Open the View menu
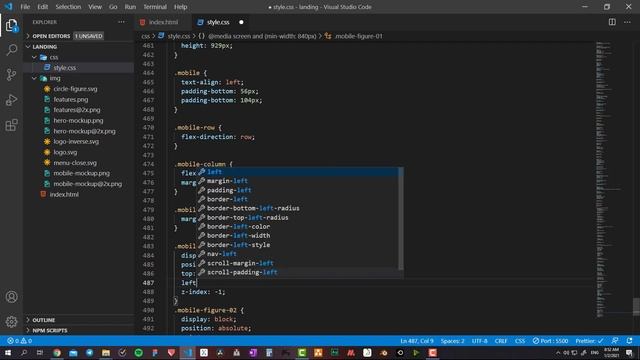 pyautogui.click(x=95, y=7)
